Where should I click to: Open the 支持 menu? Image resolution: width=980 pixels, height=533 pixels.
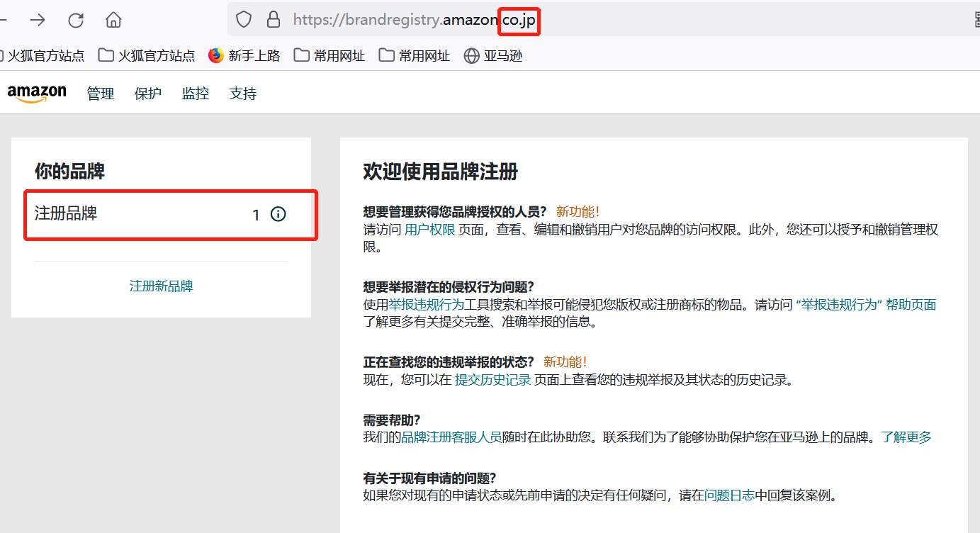point(243,94)
